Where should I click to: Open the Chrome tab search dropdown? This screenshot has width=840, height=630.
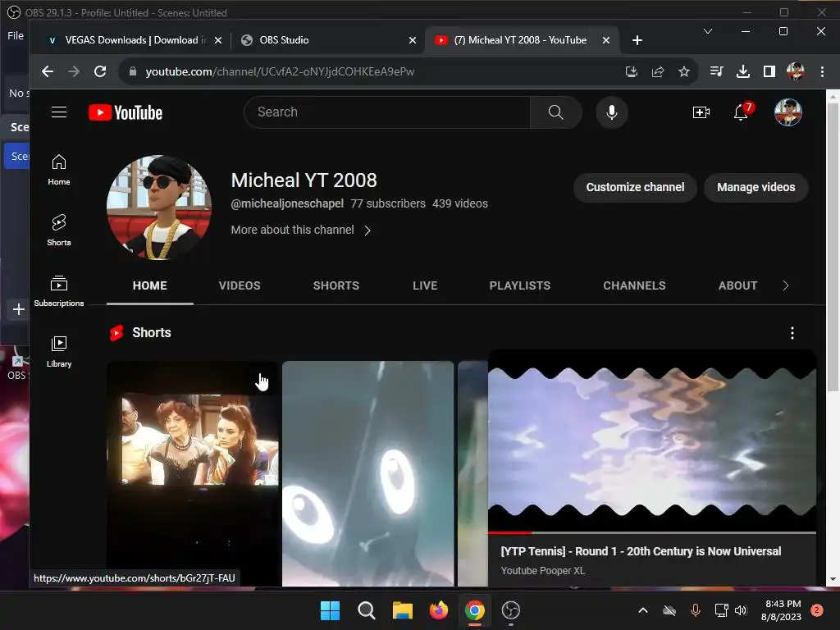coord(708,31)
